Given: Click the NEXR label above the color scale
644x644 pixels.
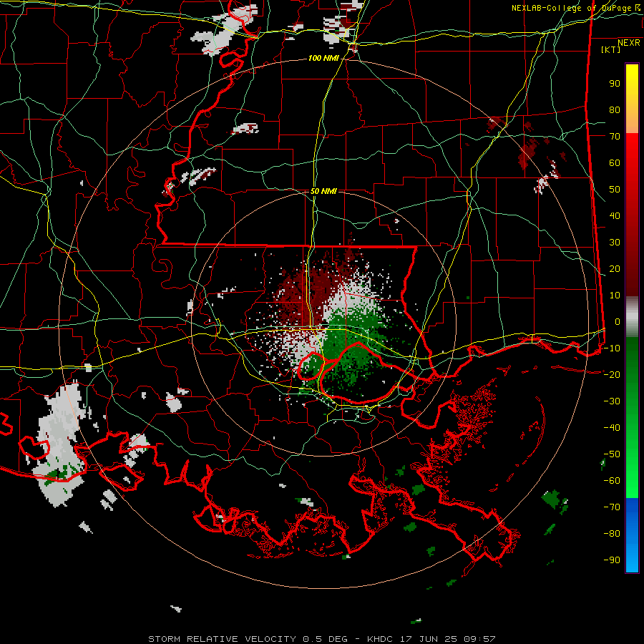Looking at the screenshot, I should [x=629, y=43].
